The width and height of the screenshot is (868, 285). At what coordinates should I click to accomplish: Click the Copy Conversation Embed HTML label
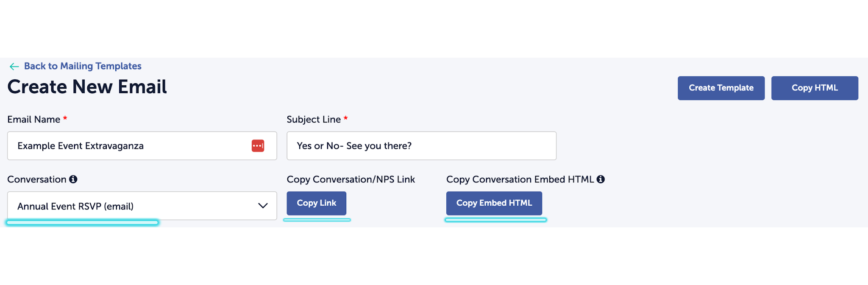[x=520, y=179]
